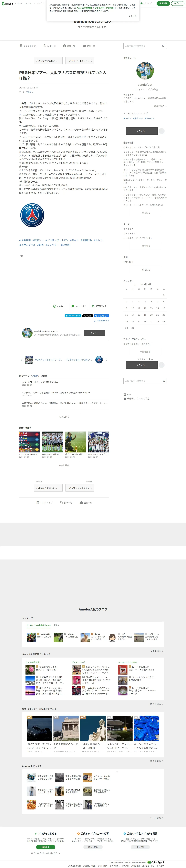Open the 'ブログトップ' tab in top navigation

pyautogui.click(x=28, y=46)
